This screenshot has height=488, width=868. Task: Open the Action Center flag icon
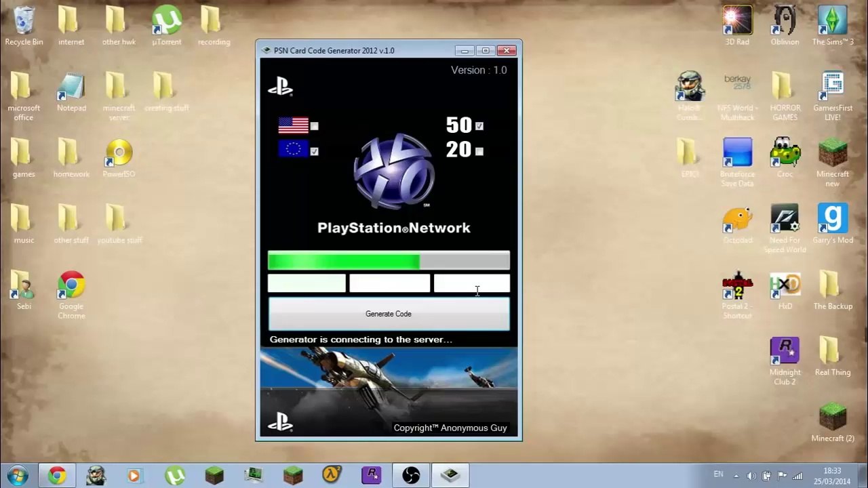pyautogui.click(x=782, y=476)
